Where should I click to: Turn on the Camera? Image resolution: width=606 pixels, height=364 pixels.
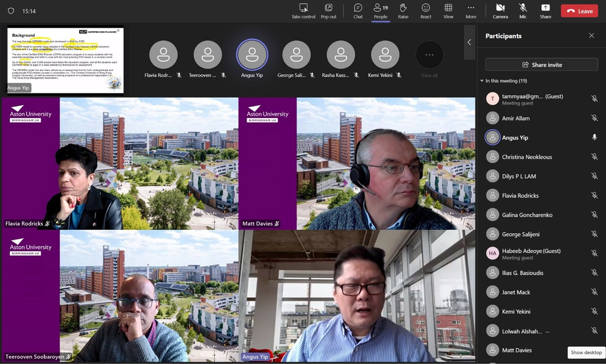coord(500,11)
